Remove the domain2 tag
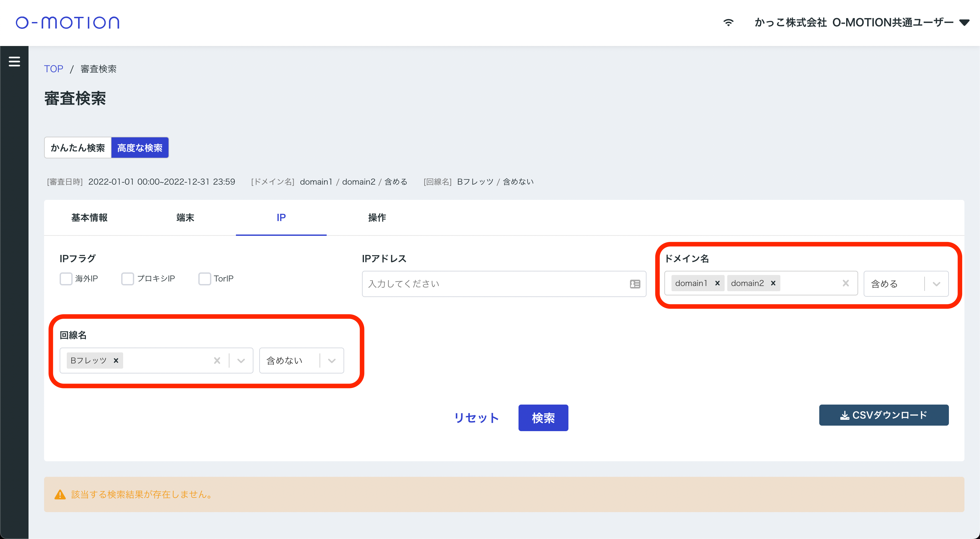Viewport: 980px width, 539px height. coord(773,283)
